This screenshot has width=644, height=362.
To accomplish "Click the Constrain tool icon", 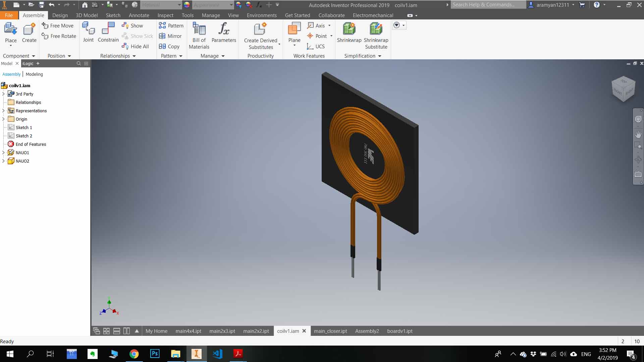I will pyautogui.click(x=108, y=28).
